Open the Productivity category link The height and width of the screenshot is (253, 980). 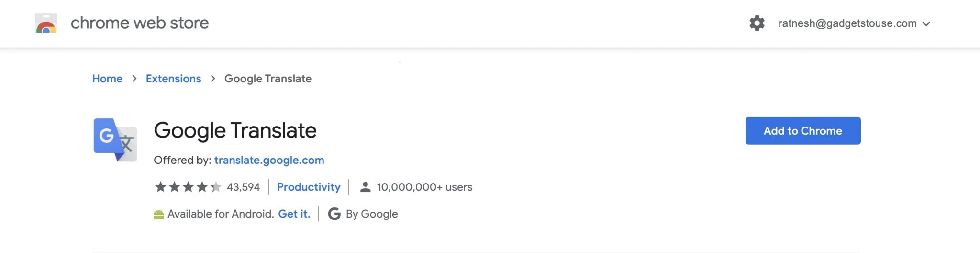pyautogui.click(x=309, y=187)
